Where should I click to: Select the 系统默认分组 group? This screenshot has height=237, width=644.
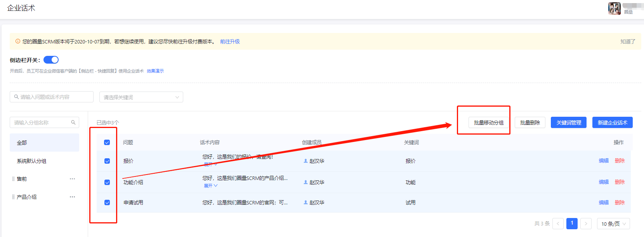(31, 161)
